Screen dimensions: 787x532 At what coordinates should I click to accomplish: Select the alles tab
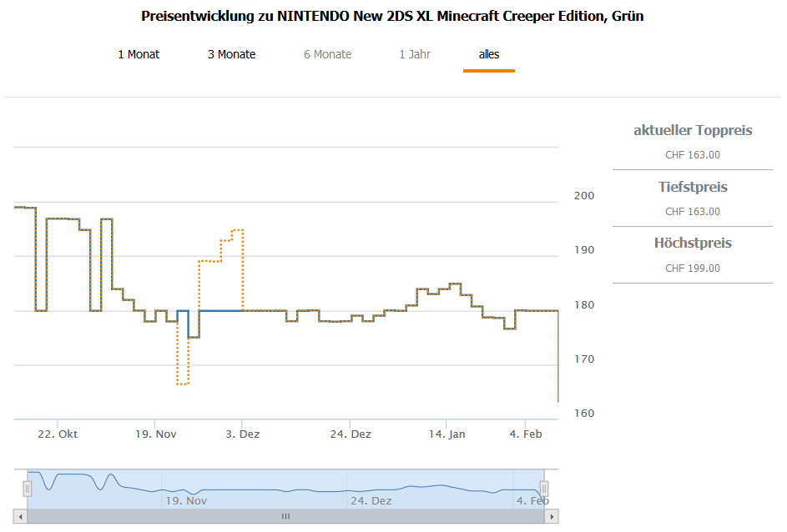pyautogui.click(x=489, y=54)
